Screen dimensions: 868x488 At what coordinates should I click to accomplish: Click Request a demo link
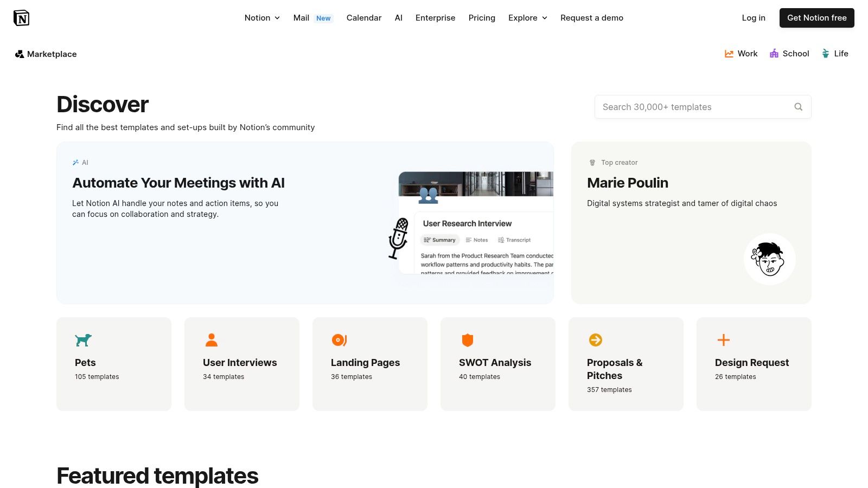coord(592,18)
